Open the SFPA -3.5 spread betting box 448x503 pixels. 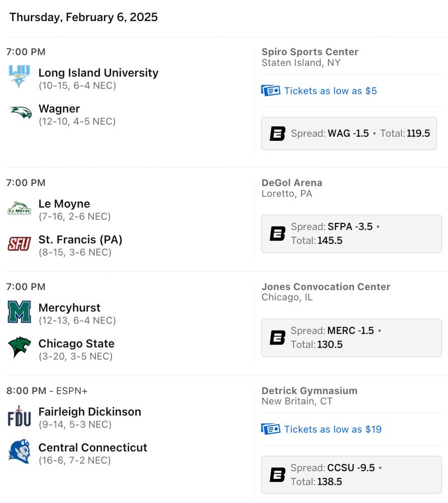pyautogui.click(x=351, y=234)
